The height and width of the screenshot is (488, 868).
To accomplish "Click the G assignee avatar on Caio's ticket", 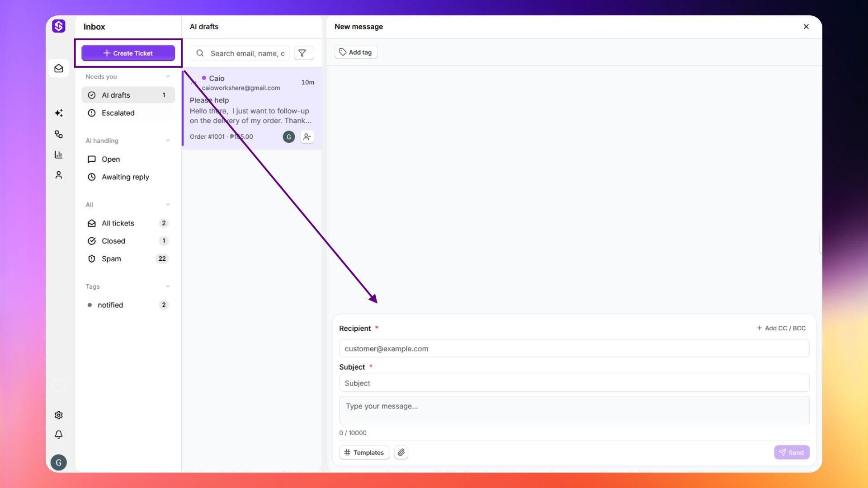I will pyautogui.click(x=289, y=137).
